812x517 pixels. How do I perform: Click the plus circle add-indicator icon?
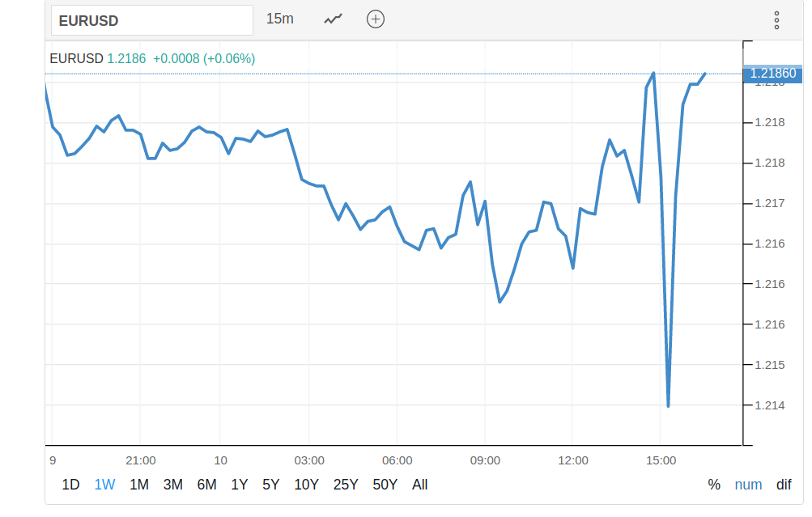point(375,19)
